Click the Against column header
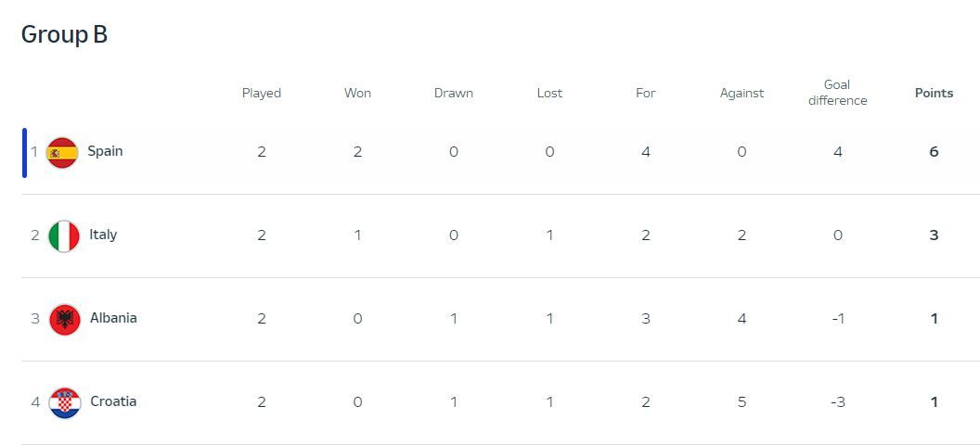This screenshot has width=980, height=445. [741, 93]
